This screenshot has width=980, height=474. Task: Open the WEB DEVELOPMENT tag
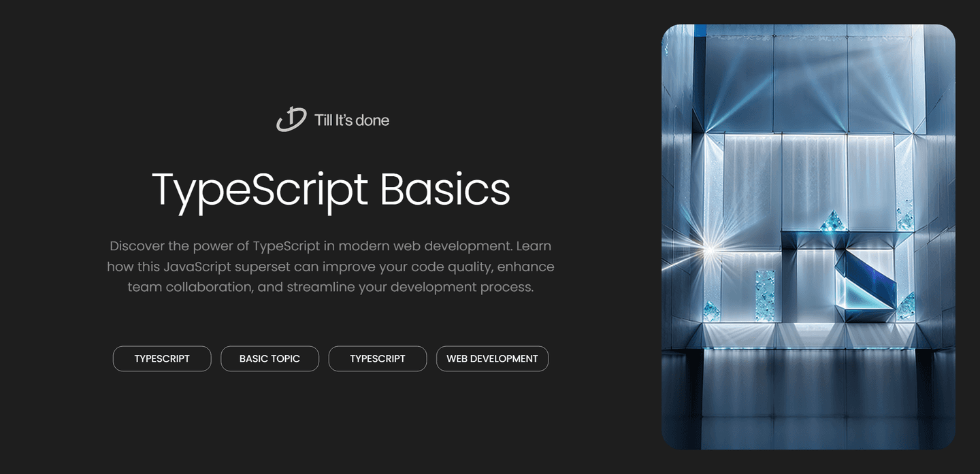point(492,358)
